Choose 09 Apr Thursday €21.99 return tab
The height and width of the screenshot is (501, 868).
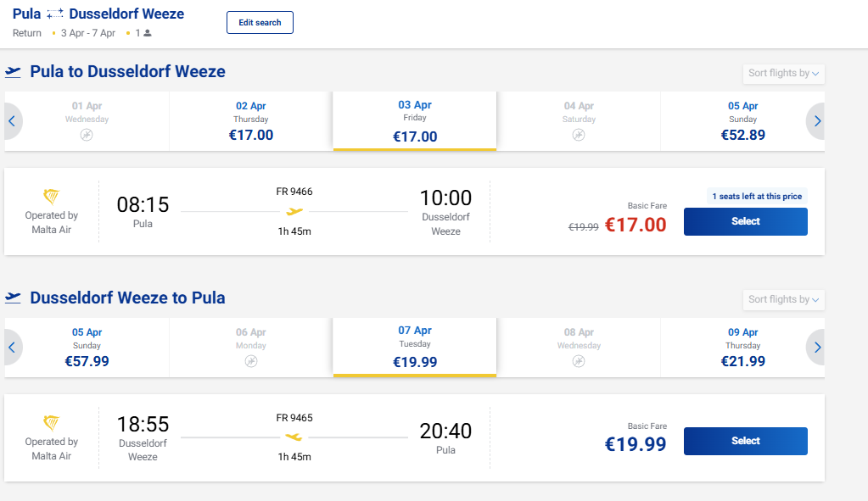point(742,348)
